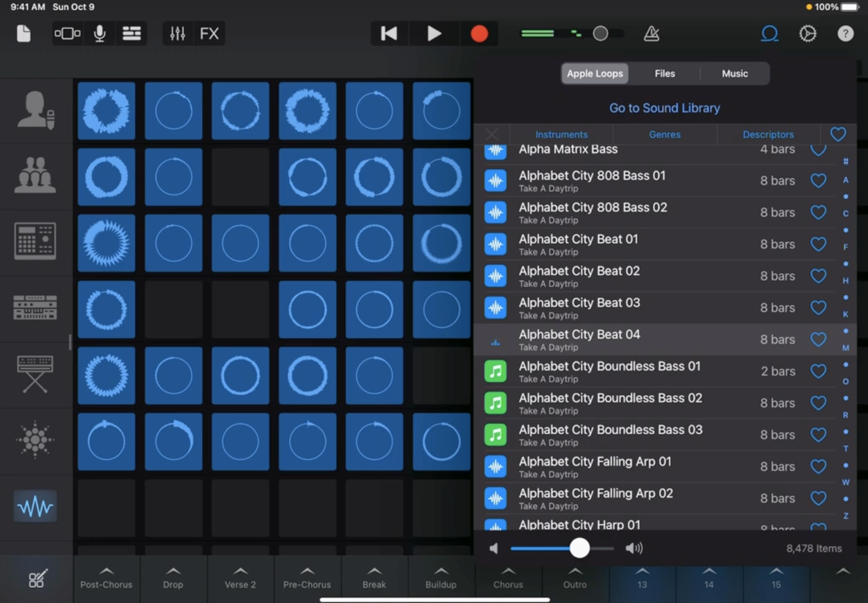Adjust the loop preview volume slider

[579, 548]
